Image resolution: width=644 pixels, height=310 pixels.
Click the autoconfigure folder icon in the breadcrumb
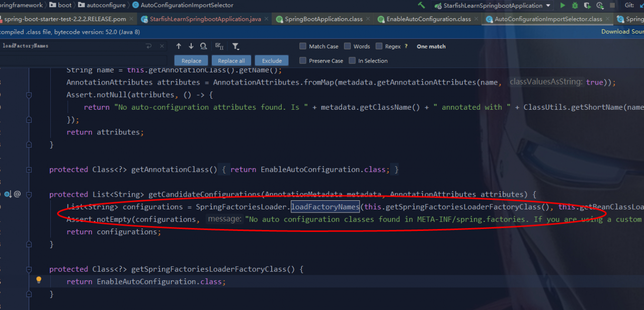point(81,5)
